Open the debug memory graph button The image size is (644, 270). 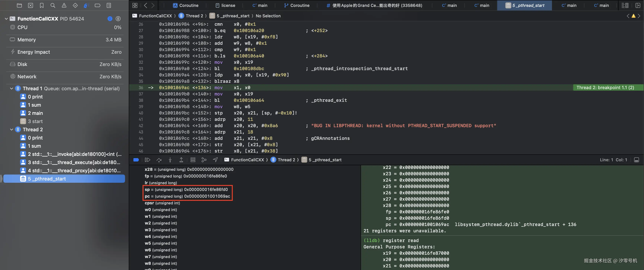[x=204, y=160]
